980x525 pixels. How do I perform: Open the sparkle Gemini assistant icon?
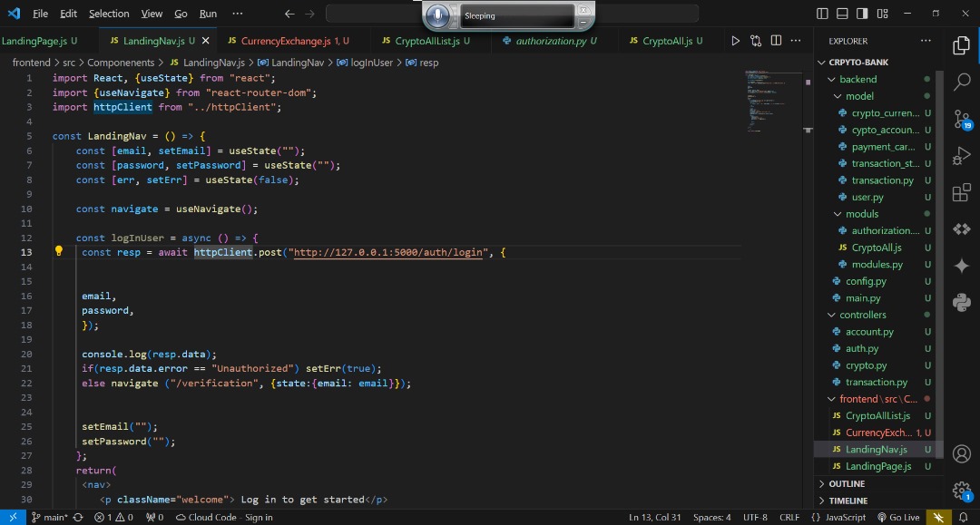click(961, 266)
